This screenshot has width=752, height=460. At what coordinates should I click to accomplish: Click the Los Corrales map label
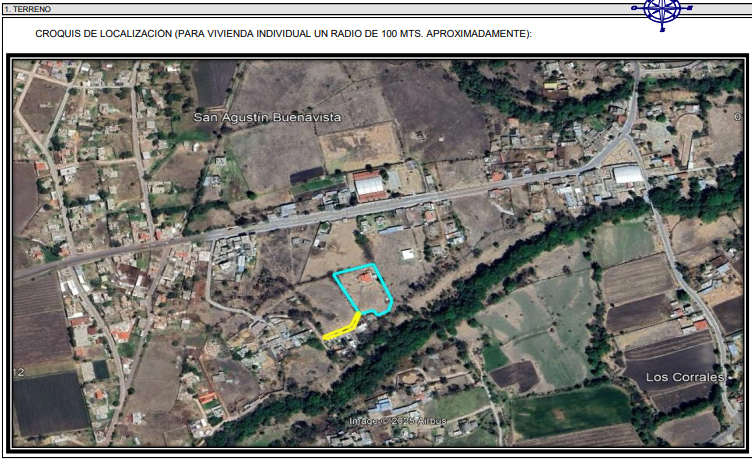tap(685, 377)
